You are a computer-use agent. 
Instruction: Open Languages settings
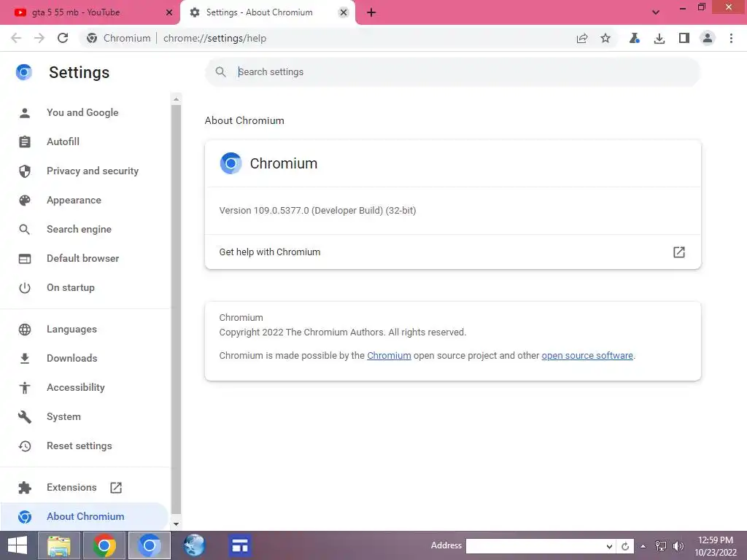71,329
